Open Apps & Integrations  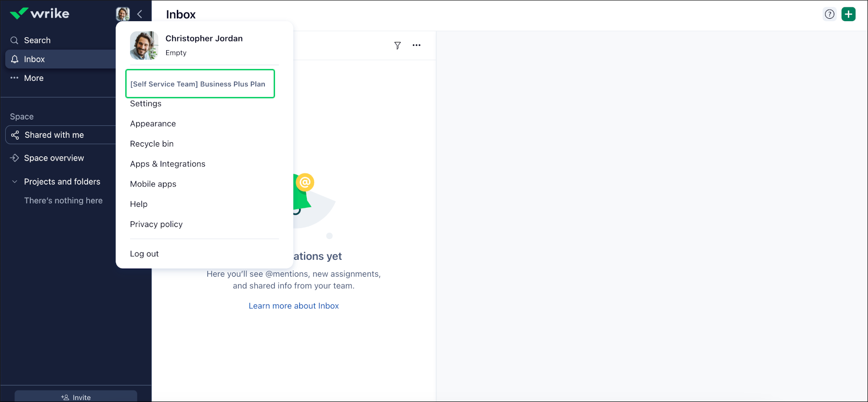[168, 164]
